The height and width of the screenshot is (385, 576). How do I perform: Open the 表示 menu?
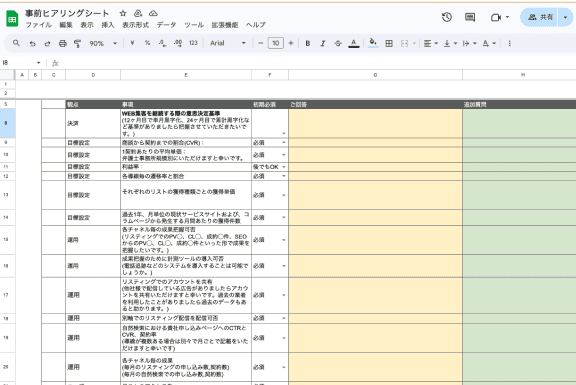point(87,25)
